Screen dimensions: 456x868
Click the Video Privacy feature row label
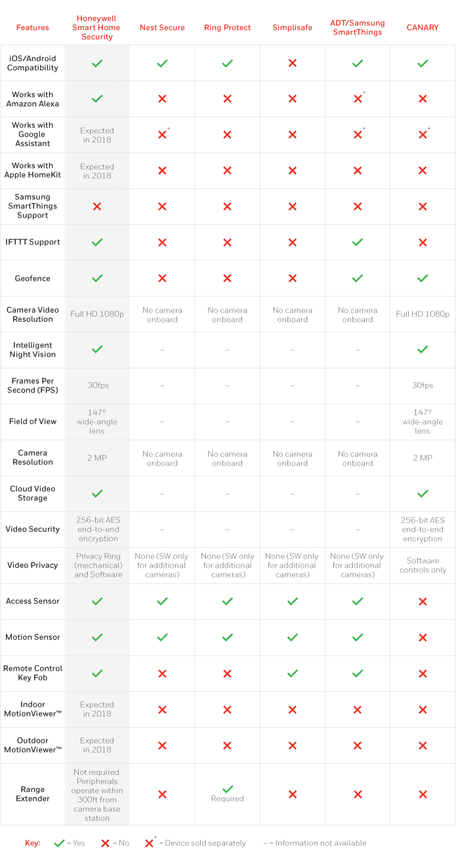(x=33, y=566)
